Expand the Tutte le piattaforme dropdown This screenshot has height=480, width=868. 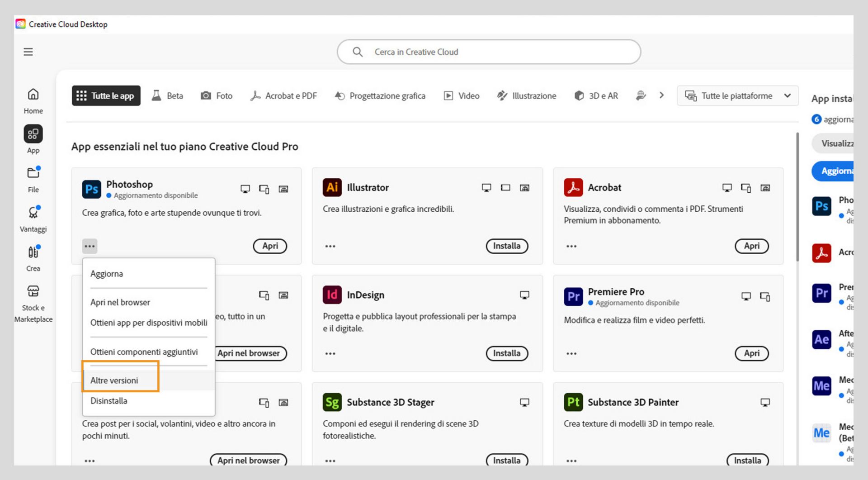(x=737, y=96)
